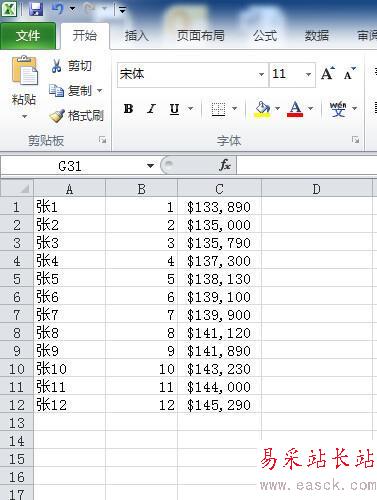This screenshot has width=377, height=500.
Task: Switch to the 数据 data tab
Action: 317,36
